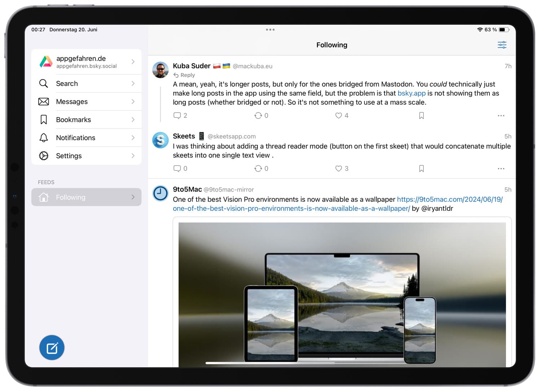541x392 pixels.
Task: Open Notifications via bell icon
Action: (x=44, y=137)
